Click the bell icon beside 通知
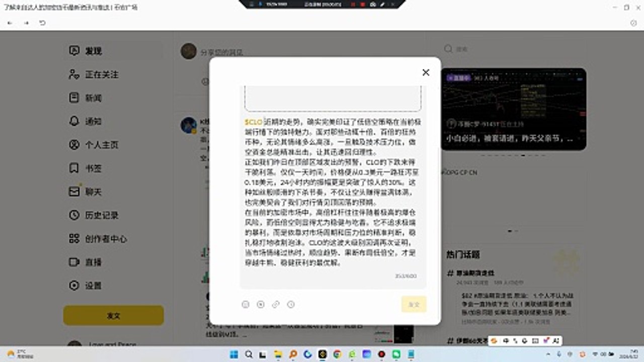 click(x=74, y=121)
